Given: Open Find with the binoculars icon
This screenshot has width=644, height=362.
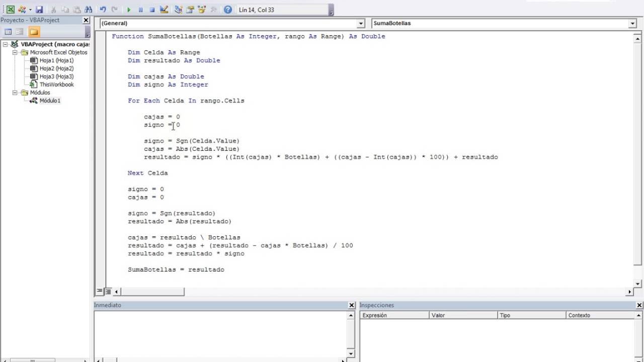Looking at the screenshot, I should (x=88, y=10).
